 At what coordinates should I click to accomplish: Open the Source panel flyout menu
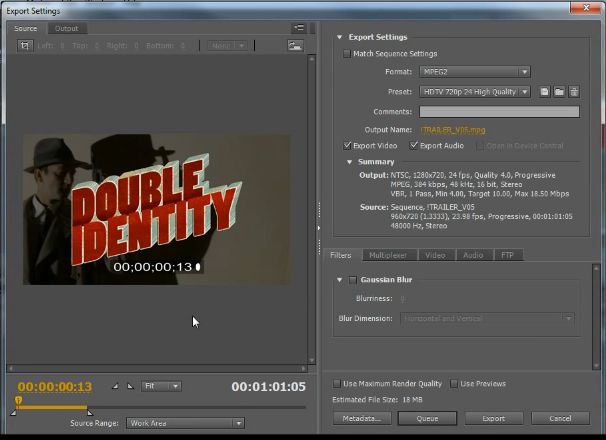coord(298,28)
